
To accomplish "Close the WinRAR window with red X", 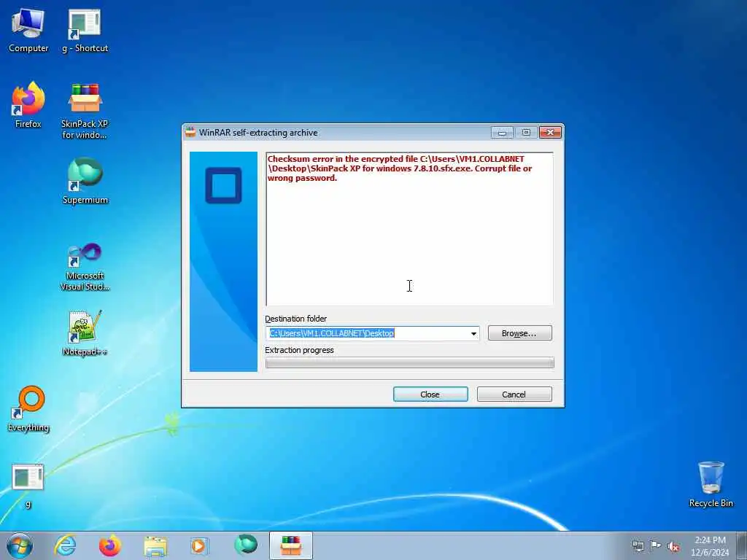I will 550,133.
